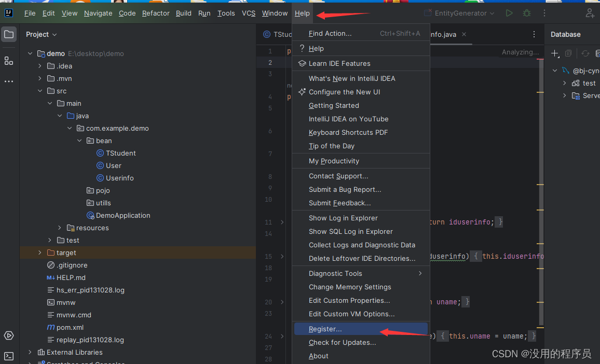Expand the .idea folder
The image size is (600, 364).
(x=40, y=66)
